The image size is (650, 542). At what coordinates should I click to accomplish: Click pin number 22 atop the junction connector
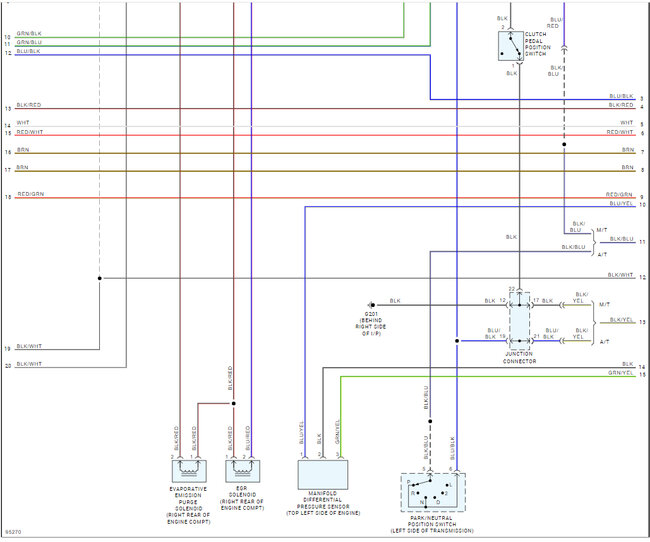click(512, 289)
